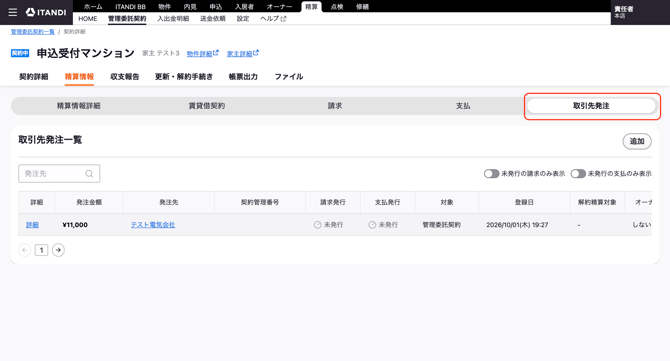The width and height of the screenshot is (670, 361).
Task: Open 修繕 in top navigation
Action: (x=362, y=7)
